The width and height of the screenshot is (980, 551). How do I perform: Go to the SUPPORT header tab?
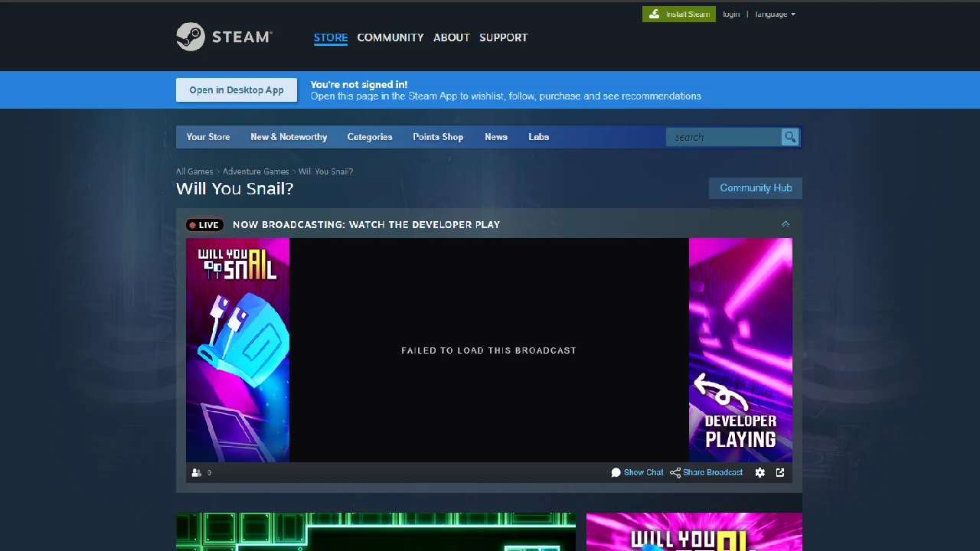tap(503, 37)
